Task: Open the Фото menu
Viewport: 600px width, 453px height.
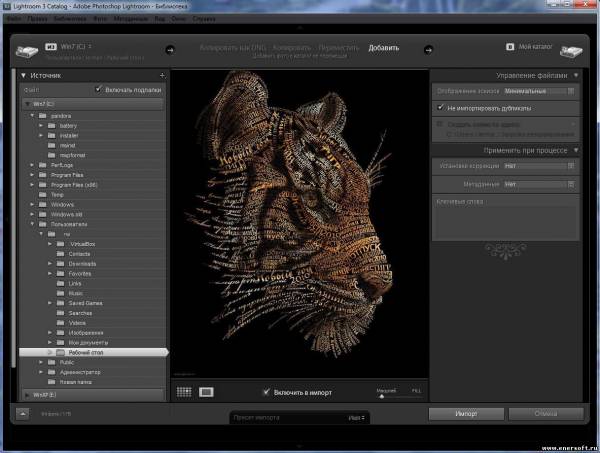Action: point(100,19)
